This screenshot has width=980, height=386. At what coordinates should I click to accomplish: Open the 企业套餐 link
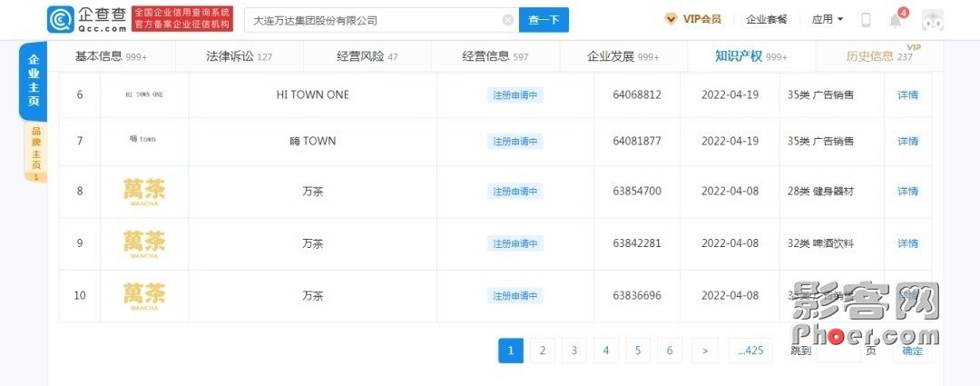(766, 19)
